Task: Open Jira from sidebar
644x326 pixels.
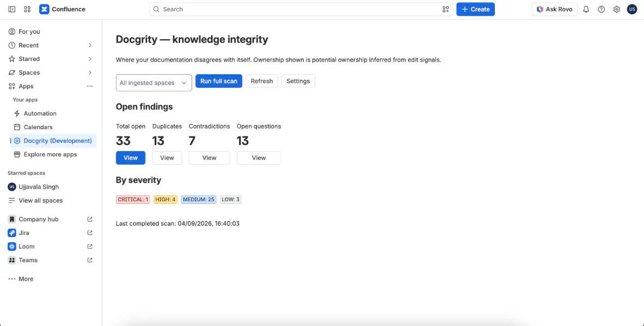Action: 24,233
